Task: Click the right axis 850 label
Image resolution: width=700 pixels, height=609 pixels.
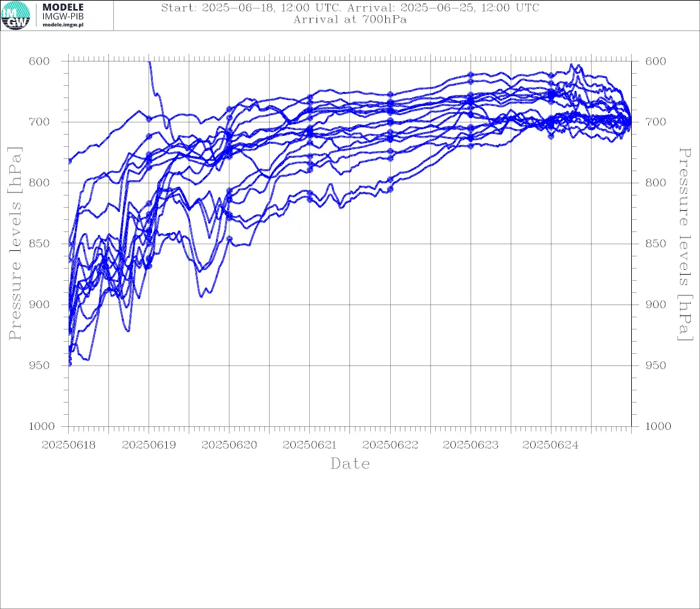Action: tap(656, 244)
